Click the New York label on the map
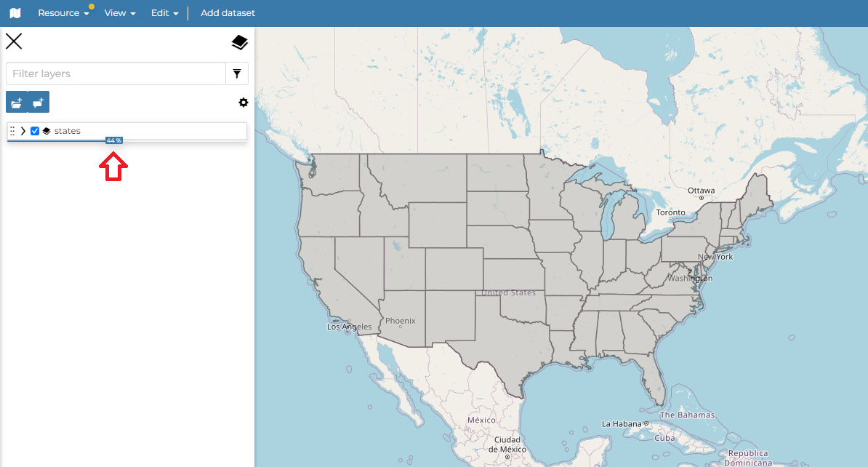This screenshot has height=467, width=868. [715, 257]
